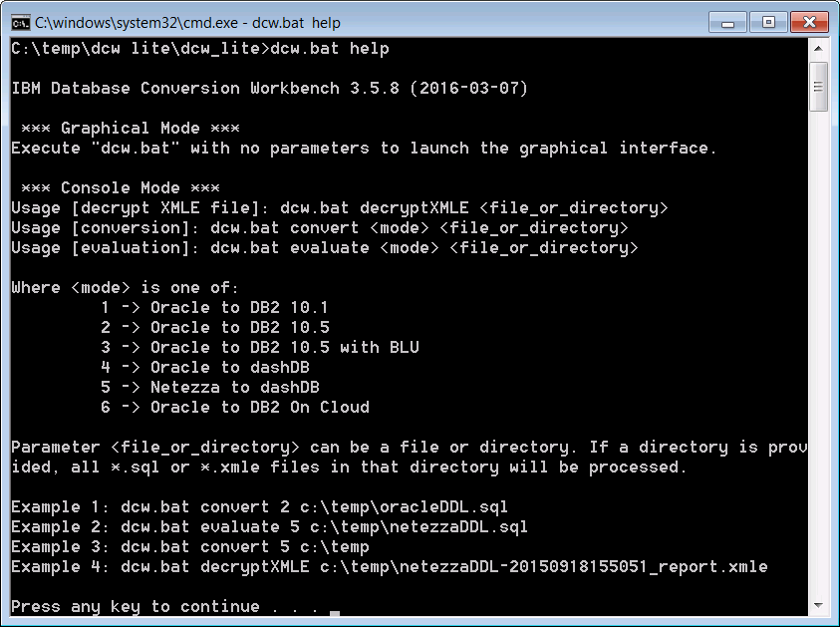The width and height of the screenshot is (840, 627).
Task: Click the vertical scrollbar thumb
Action: coord(819,88)
